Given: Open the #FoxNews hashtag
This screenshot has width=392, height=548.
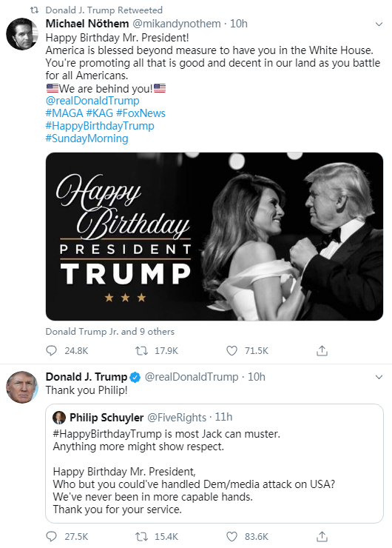Looking at the screenshot, I should click(141, 113).
